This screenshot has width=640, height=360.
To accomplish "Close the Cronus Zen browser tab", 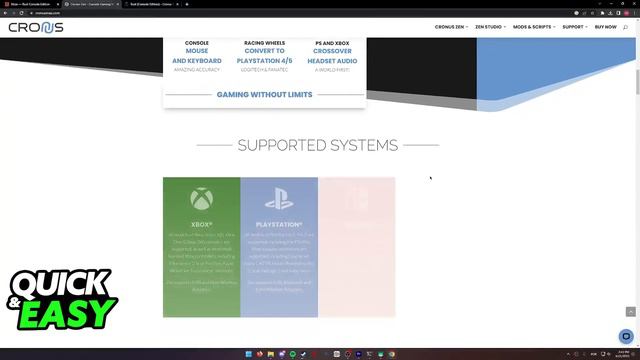I will tap(118, 4).
